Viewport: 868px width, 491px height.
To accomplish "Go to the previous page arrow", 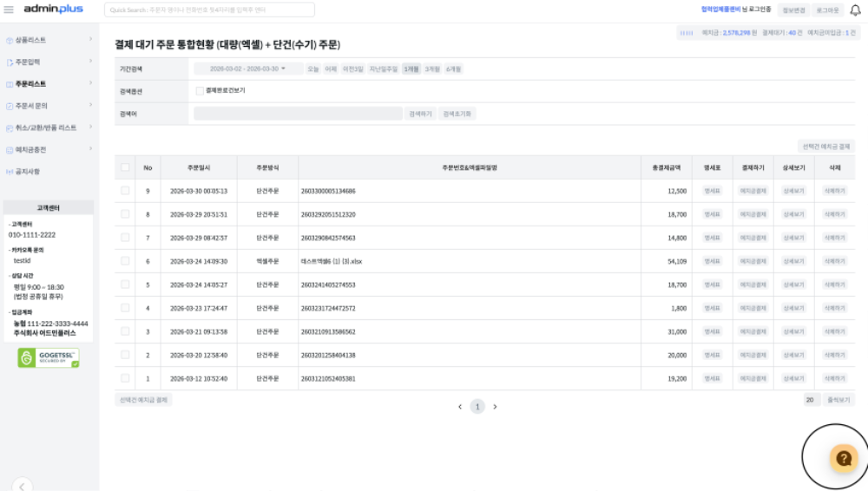I will (x=460, y=407).
